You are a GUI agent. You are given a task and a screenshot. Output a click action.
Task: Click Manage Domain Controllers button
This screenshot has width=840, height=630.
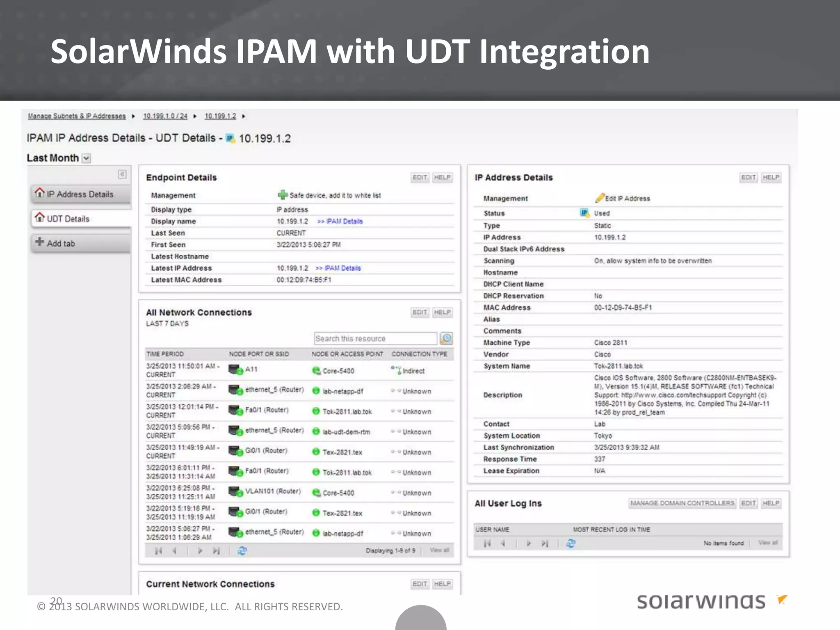(682, 503)
